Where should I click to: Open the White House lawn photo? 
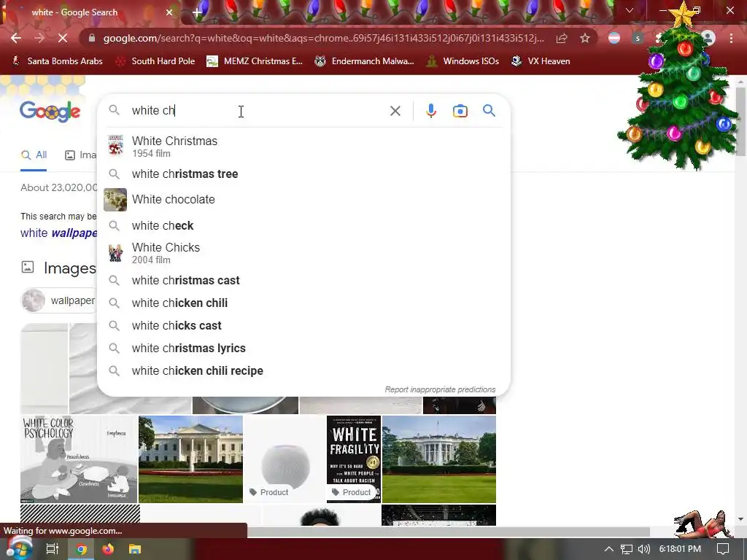[x=438, y=459]
